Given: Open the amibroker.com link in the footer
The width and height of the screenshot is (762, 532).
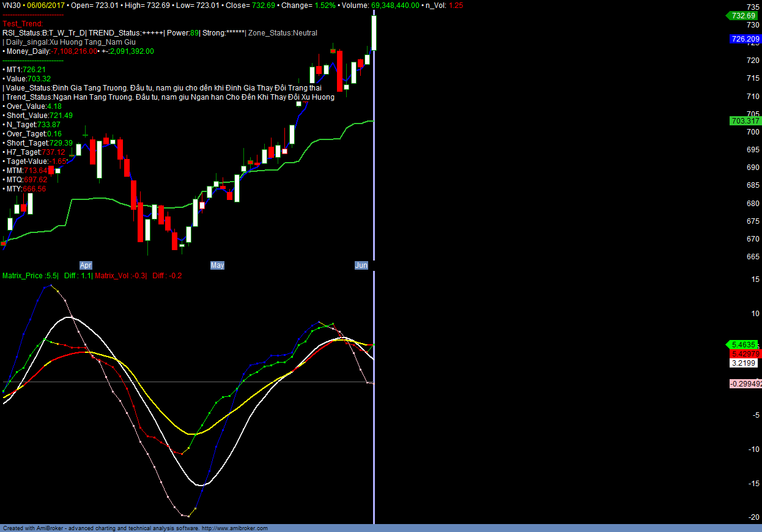Looking at the screenshot, I should [235, 528].
